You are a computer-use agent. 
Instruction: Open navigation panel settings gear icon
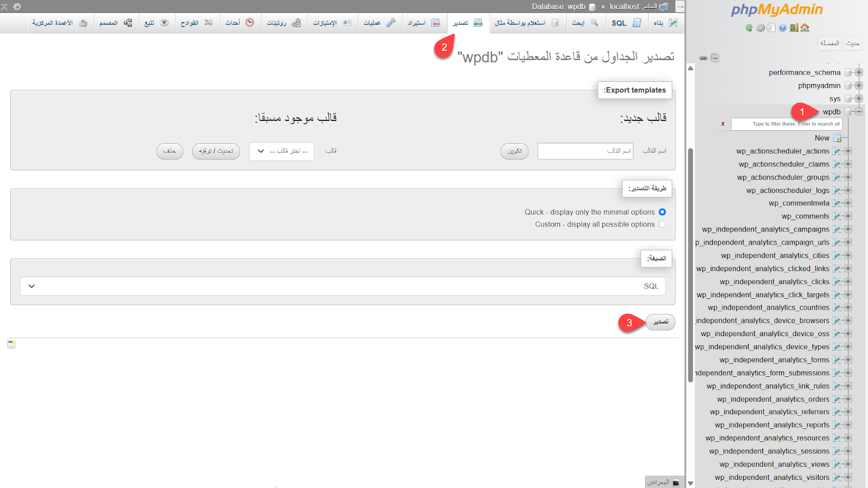[761, 28]
